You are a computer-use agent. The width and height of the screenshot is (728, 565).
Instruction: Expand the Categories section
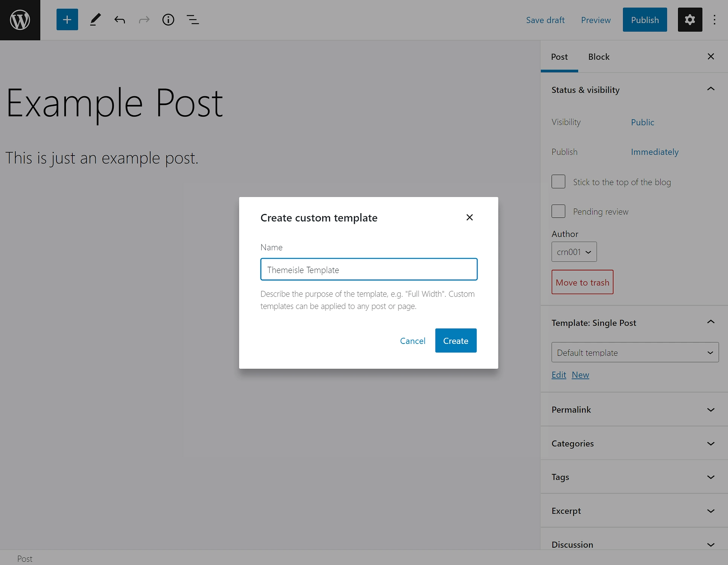tap(634, 443)
